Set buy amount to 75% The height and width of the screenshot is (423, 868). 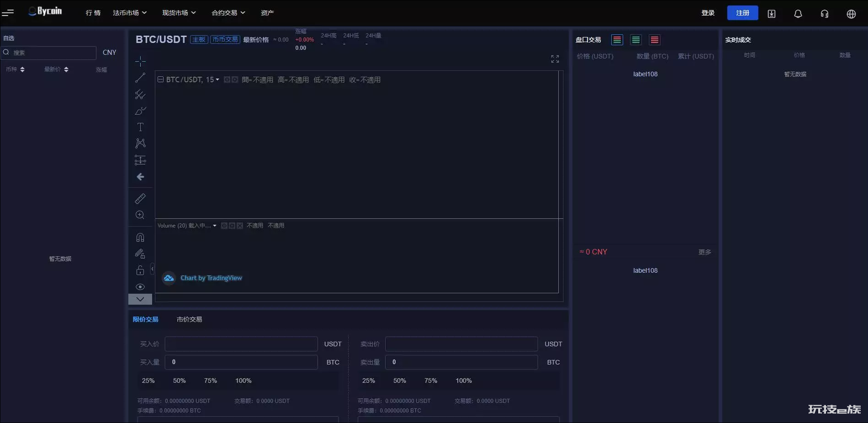point(211,381)
